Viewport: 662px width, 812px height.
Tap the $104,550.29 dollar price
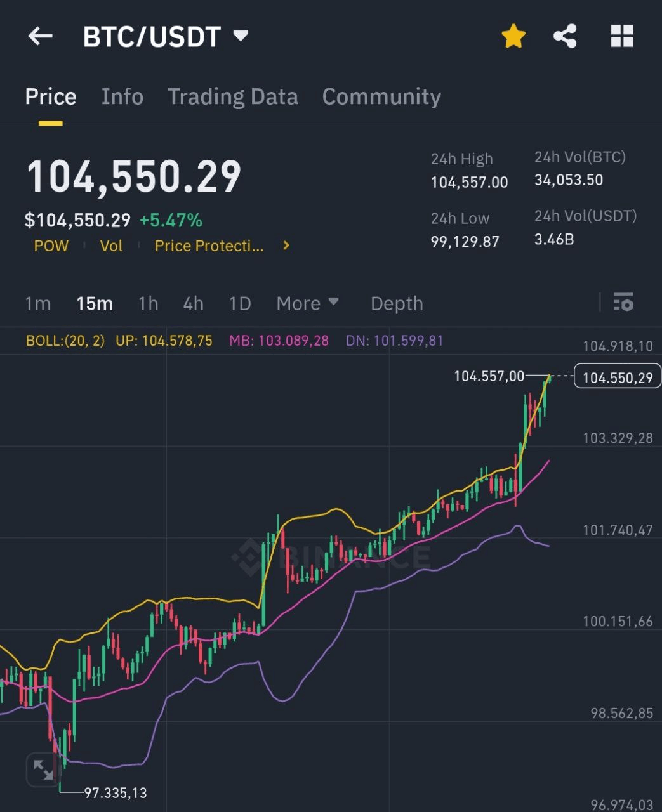pyautogui.click(x=77, y=220)
